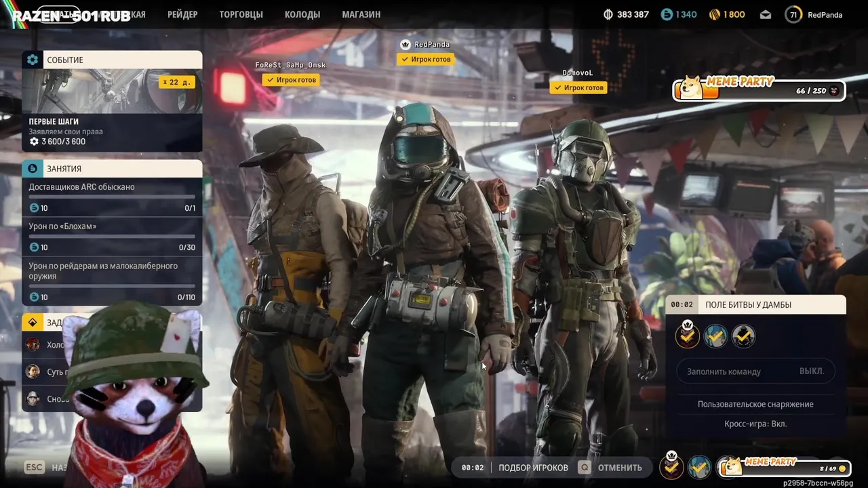Viewport: 868px width, 488px height.
Task: Click the Cred reward icon beside 0/1
Action: click(x=34, y=208)
